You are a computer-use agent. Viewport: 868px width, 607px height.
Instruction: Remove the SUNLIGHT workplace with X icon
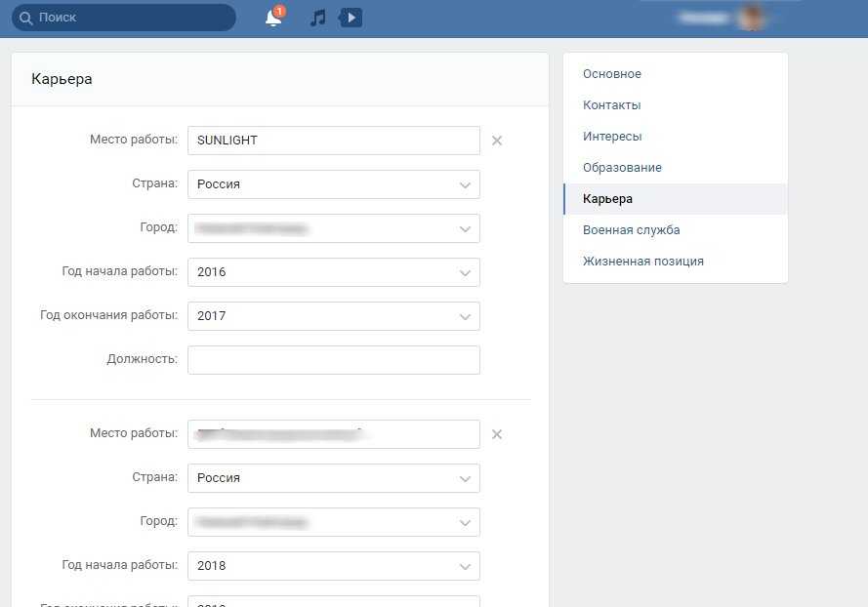coord(496,141)
